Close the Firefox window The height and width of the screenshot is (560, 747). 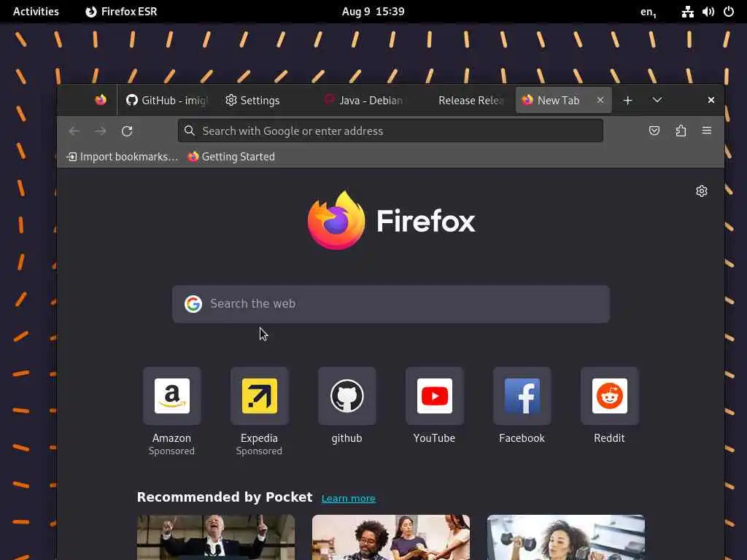pyautogui.click(x=711, y=100)
